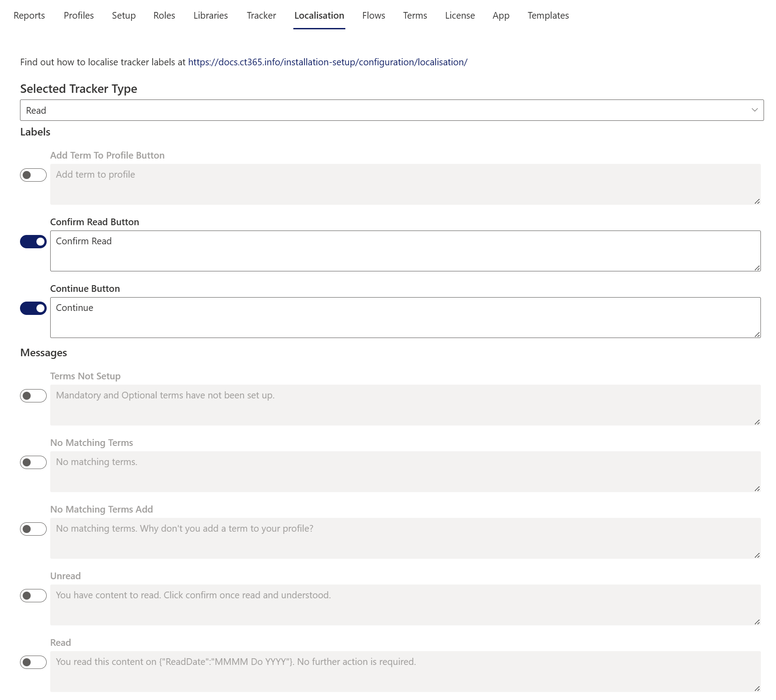
Task: Focus the Continue button label text area
Action: (x=404, y=318)
